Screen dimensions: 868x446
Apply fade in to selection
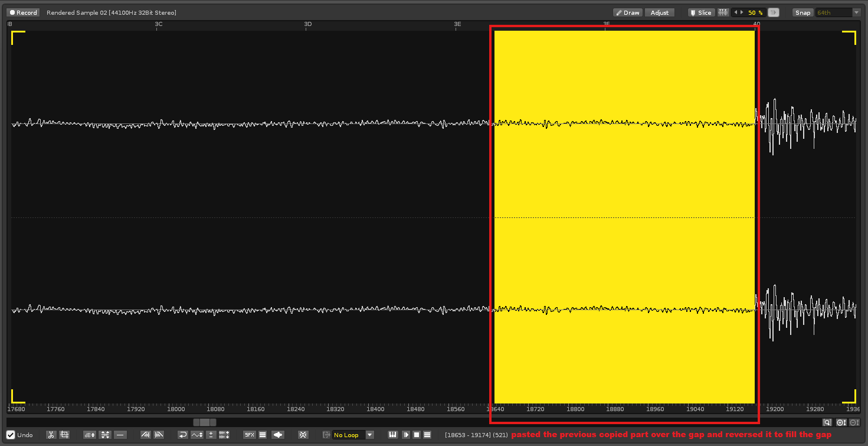(146, 435)
